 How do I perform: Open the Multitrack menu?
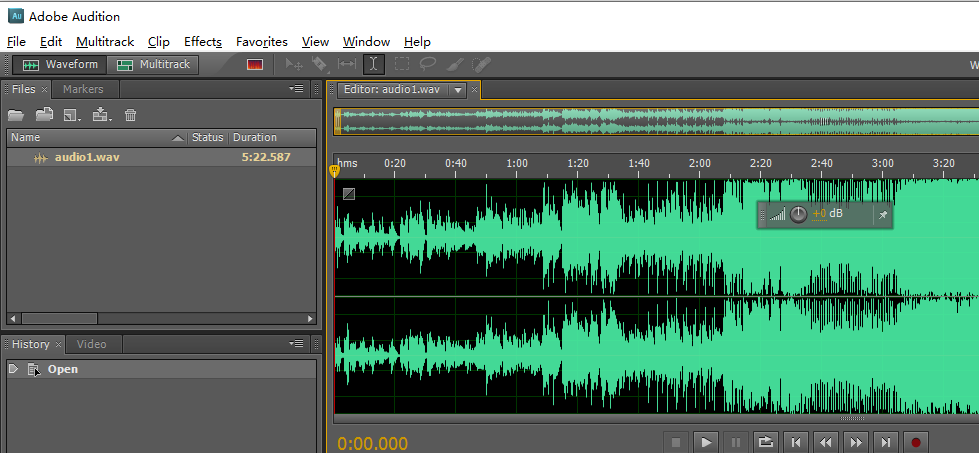tap(105, 42)
